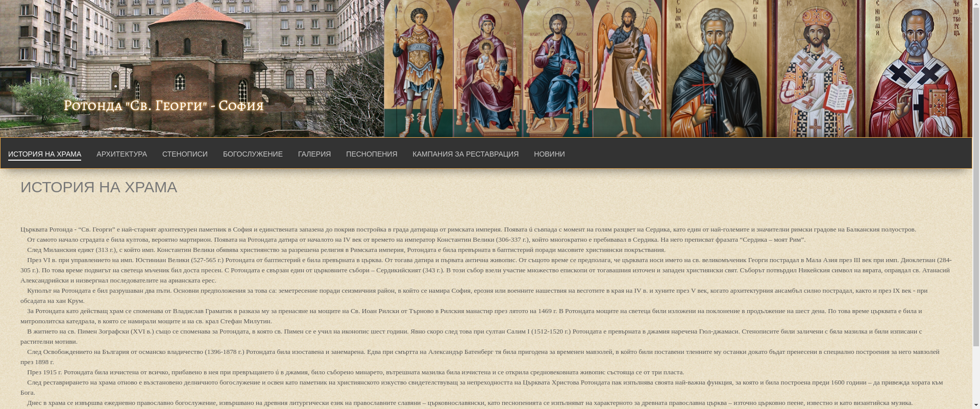Navigate to ПЕСНОПЕНИЯ
Screen dimensions: 980x409
372,154
